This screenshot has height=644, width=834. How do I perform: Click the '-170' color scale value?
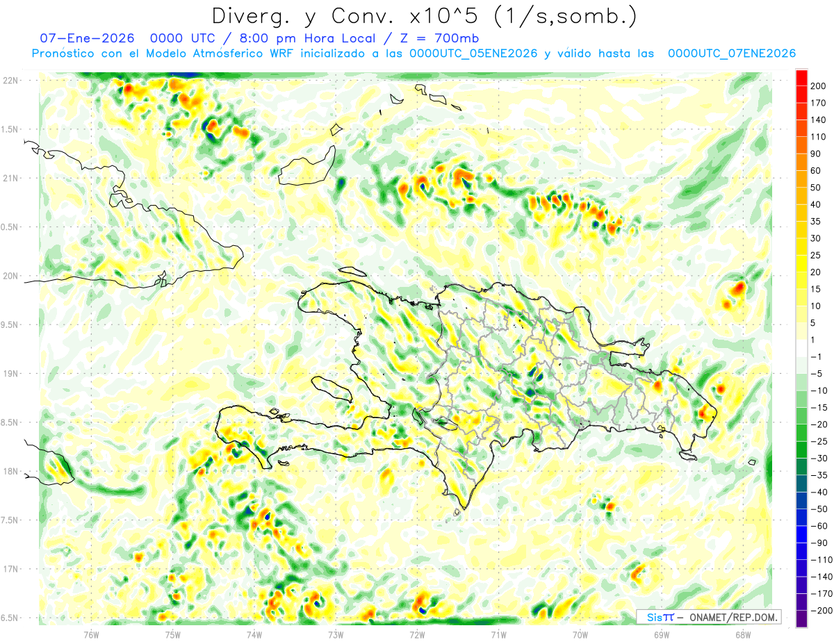821,594
